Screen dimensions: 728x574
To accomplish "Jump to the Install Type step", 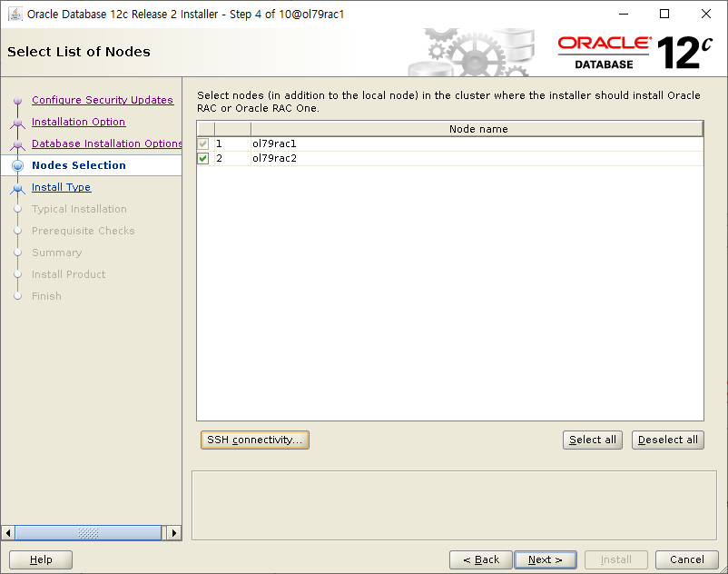I will click(62, 188).
